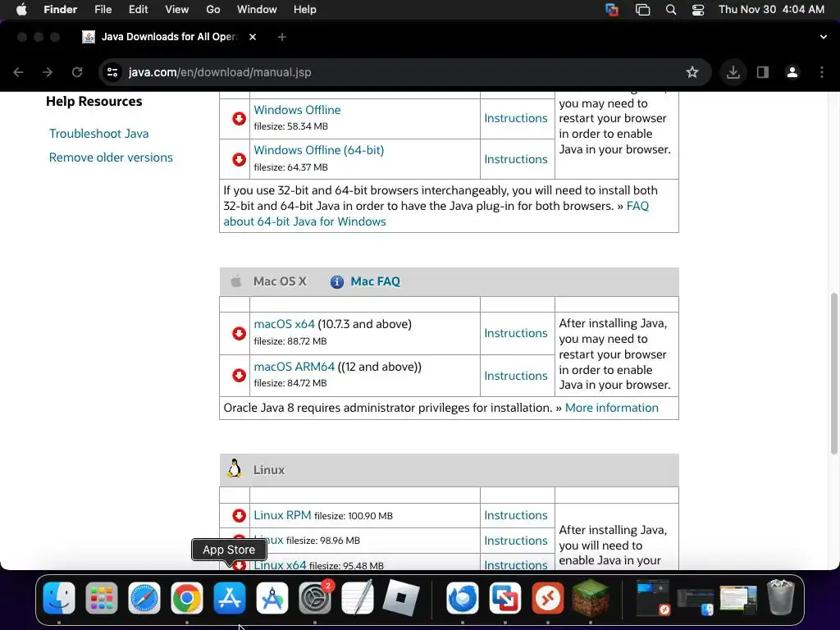The height and width of the screenshot is (630, 840).
Task: Open Thunderbird from the Dock
Action: point(463,598)
